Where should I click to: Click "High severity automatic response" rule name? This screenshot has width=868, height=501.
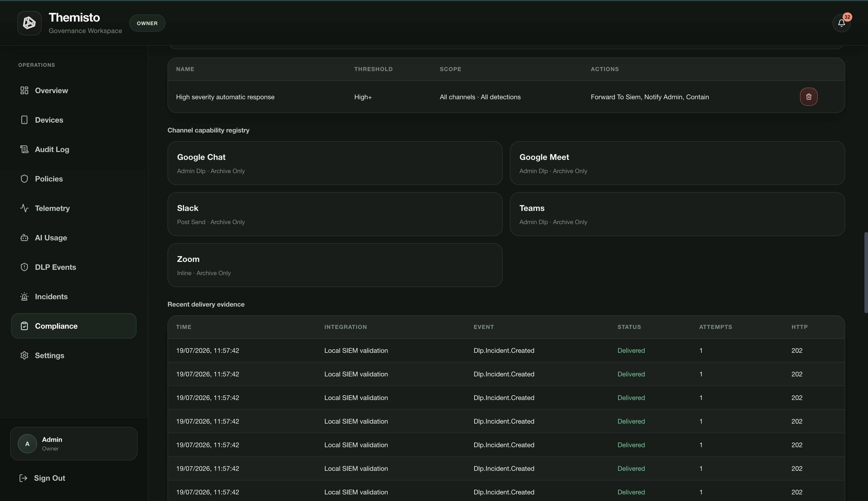(x=225, y=97)
